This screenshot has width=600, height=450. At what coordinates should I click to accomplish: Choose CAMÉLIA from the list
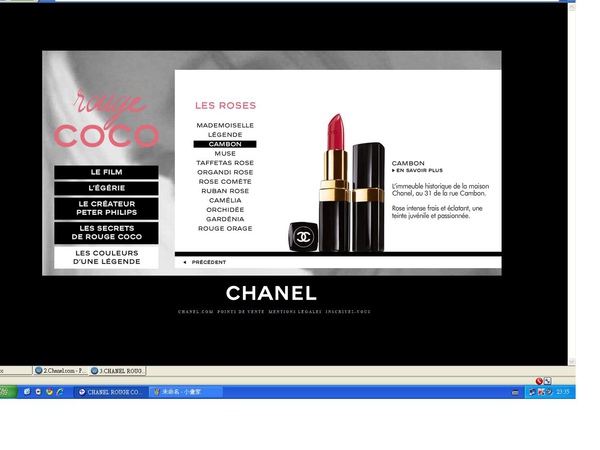coord(225,201)
